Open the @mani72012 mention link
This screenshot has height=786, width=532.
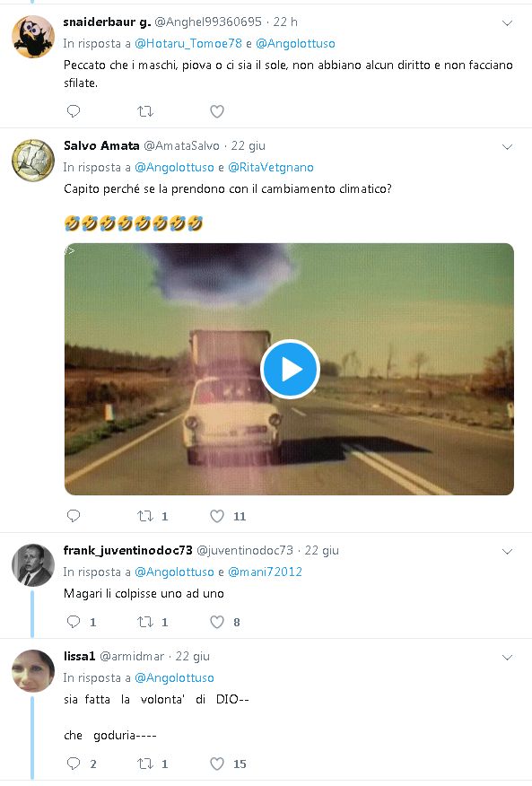265,572
